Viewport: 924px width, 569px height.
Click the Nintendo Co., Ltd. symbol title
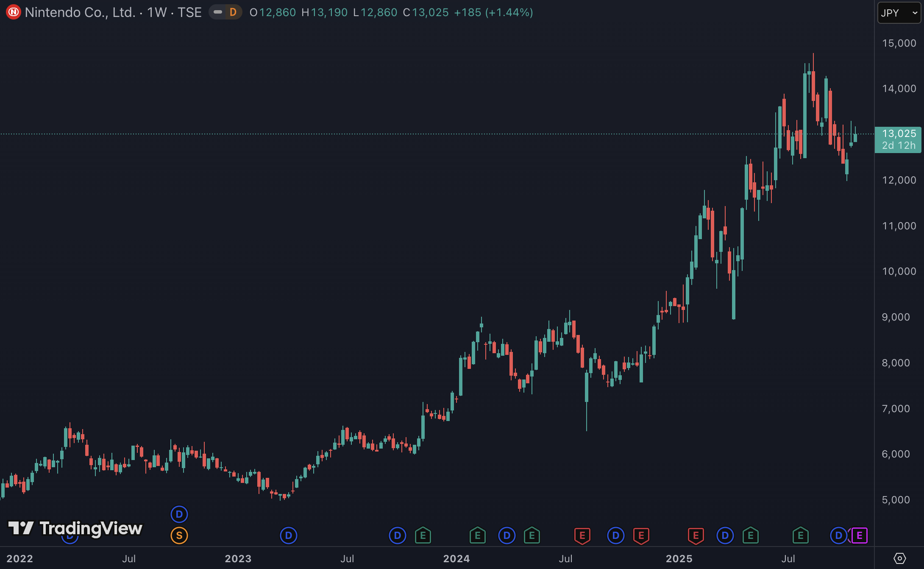[x=80, y=12]
